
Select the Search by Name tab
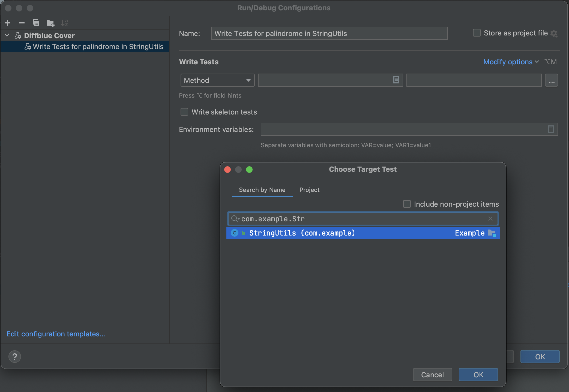pyautogui.click(x=262, y=190)
